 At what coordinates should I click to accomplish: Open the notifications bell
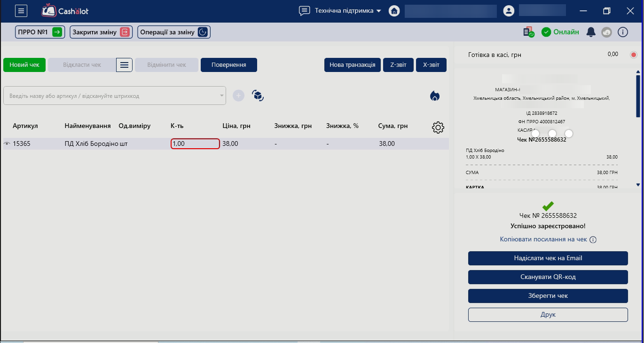(x=591, y=32)
